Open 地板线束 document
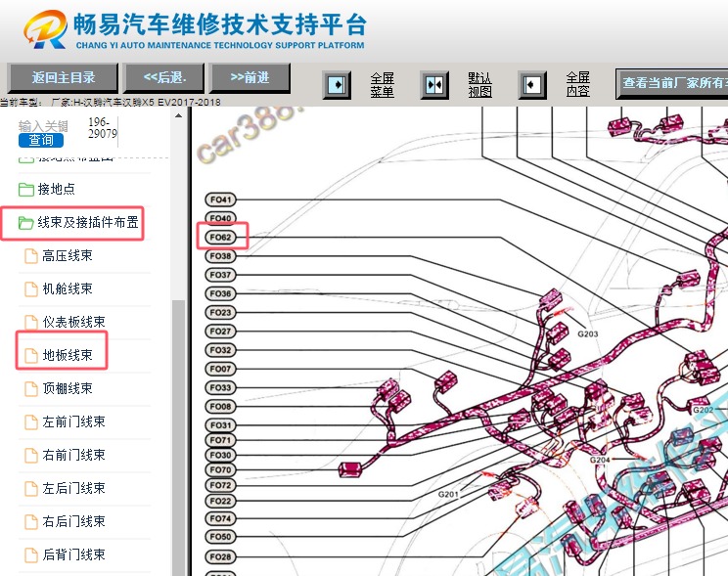The height and width of the screenshot is (576, 728). [68, 356]
